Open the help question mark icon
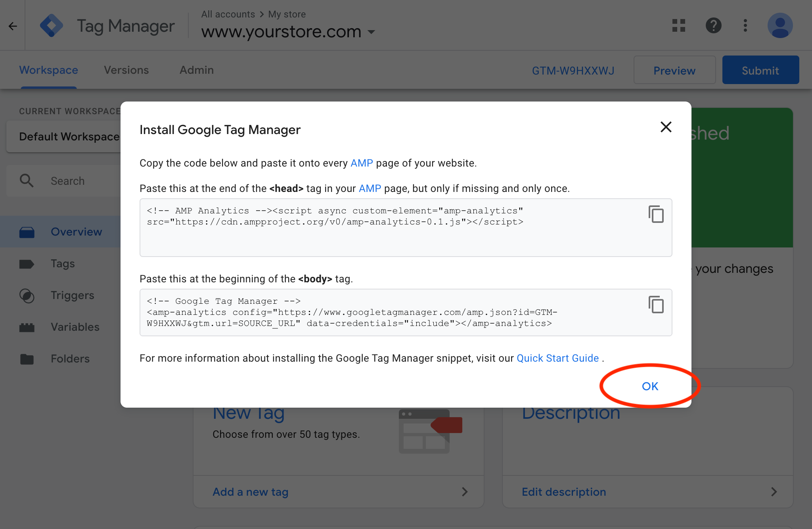 click(x=713, y=26)
